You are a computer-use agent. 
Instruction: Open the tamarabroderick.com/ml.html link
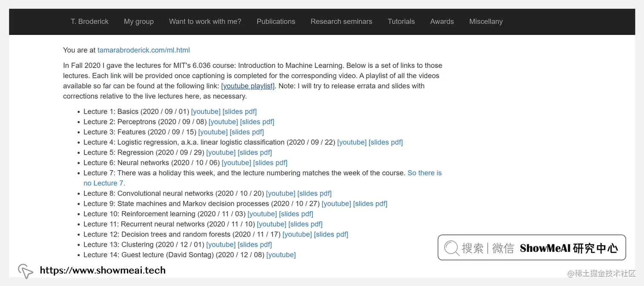pos(144,50)
